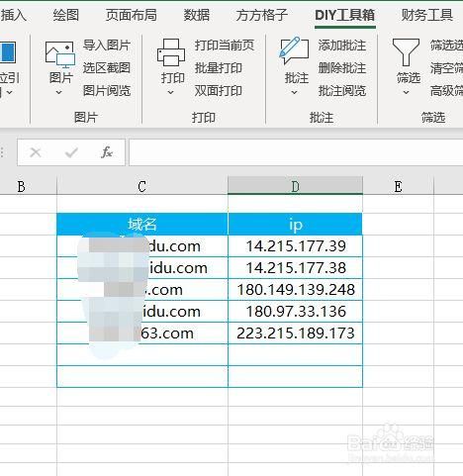Select the DIY工具箱 tab
Screen dimensions: 463x476
pos(345,15)
